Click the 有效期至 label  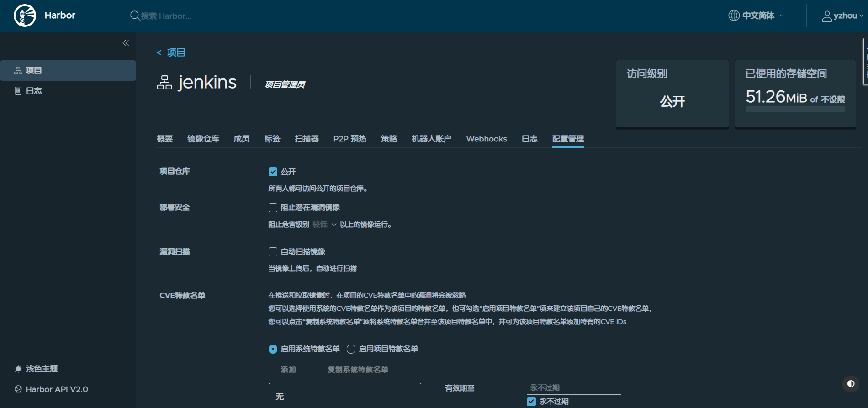pos(460,388)
